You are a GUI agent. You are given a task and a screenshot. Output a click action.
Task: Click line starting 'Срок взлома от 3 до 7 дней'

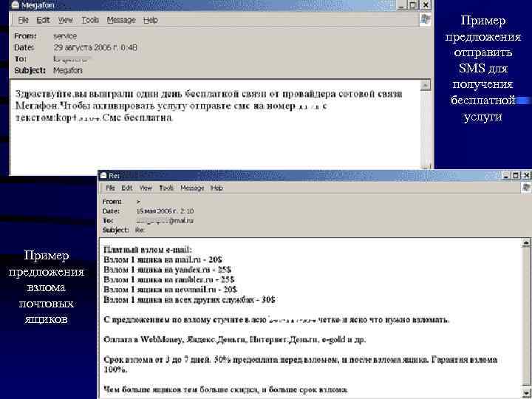pyautogui.click(x=300, y=364)
